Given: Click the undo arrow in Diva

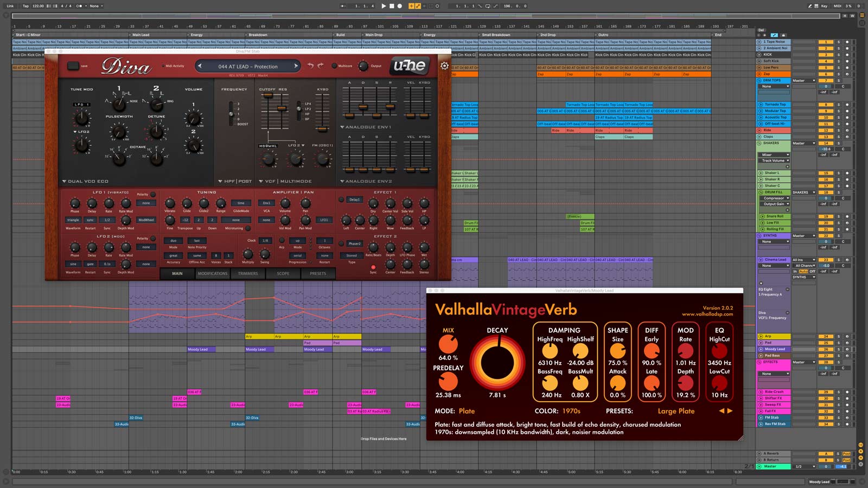Looking at the screenshot, I should pos(310,66).
